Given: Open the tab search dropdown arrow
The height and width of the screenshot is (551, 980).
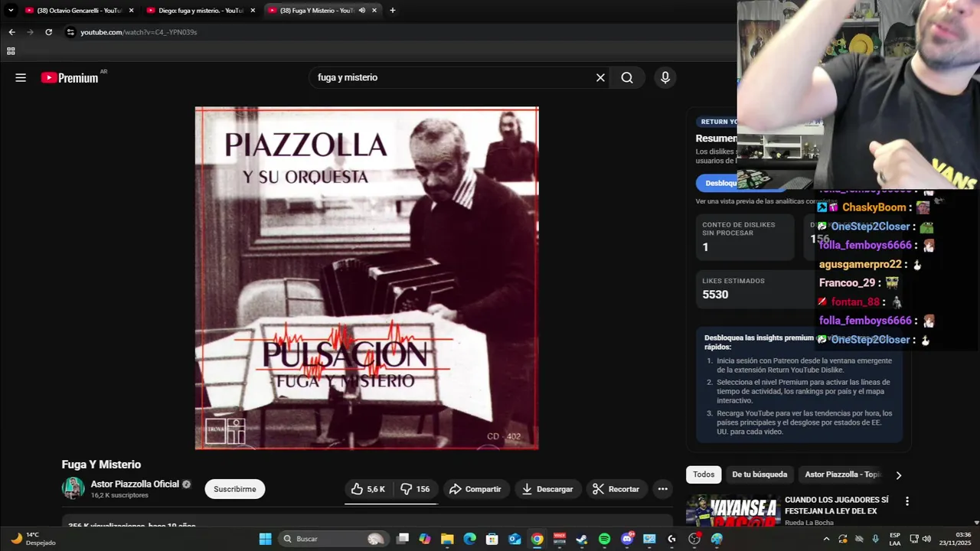Looking at the screenshot, I should (x=11, y=11).
